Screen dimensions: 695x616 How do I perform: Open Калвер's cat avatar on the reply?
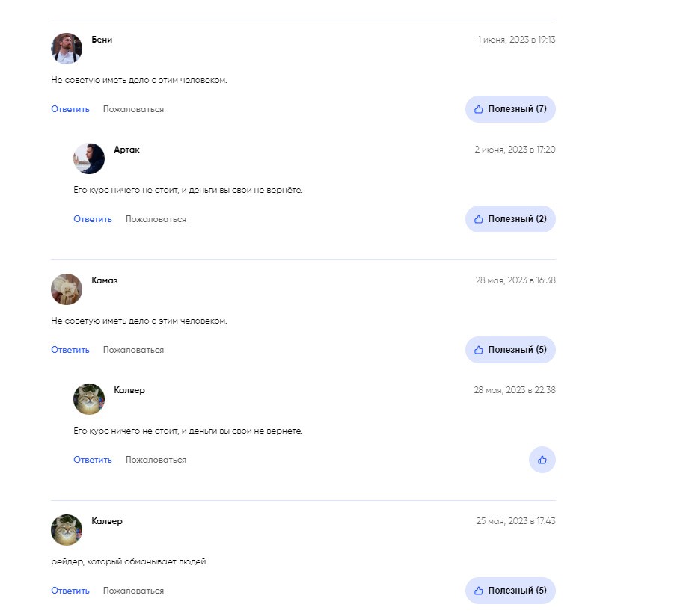pos(88,399)
